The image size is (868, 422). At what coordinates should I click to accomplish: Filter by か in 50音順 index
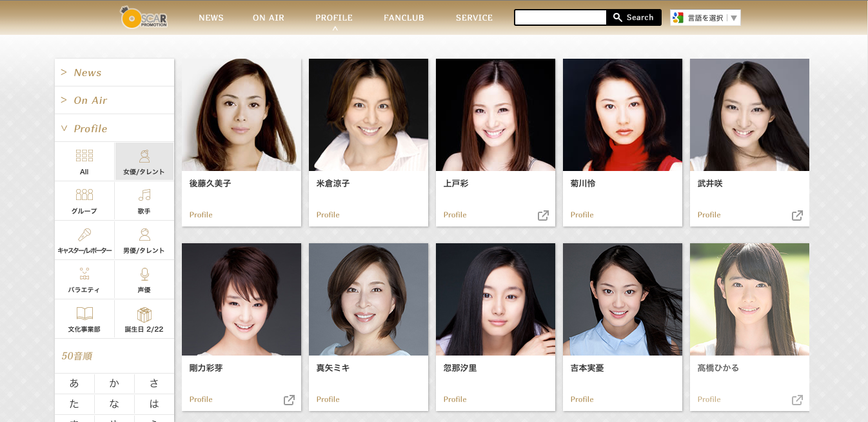point(114,383)
